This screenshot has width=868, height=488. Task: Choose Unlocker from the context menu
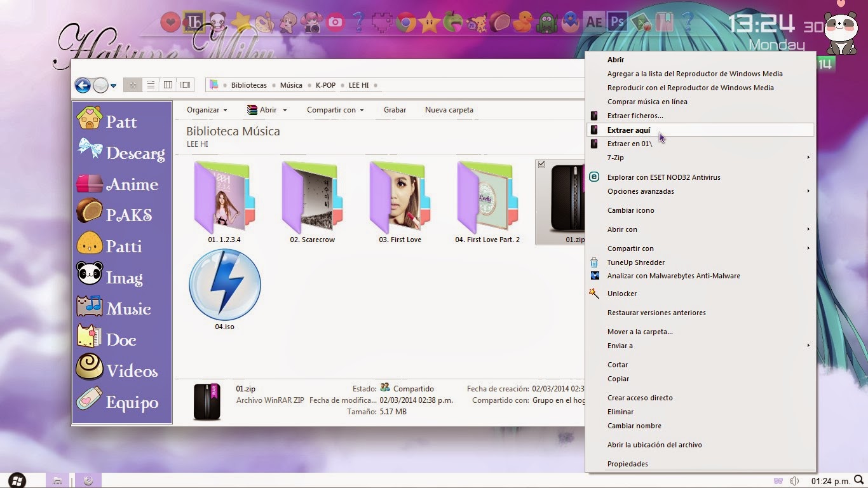[x=700, y=294]
